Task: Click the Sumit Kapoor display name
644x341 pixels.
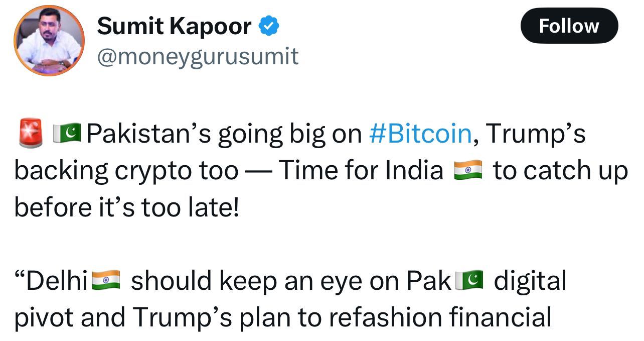Action: click(x=174, y=26)
